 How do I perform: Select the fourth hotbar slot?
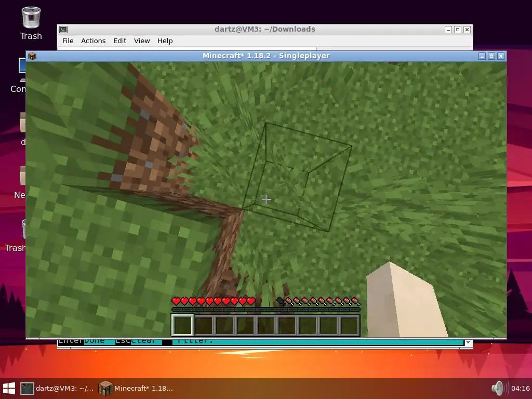click(245, 325)
